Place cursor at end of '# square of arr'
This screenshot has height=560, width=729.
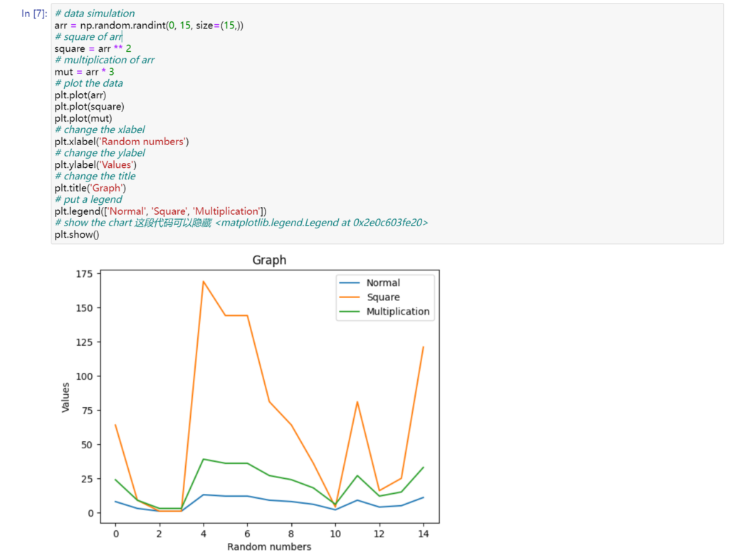pos(122,37)
